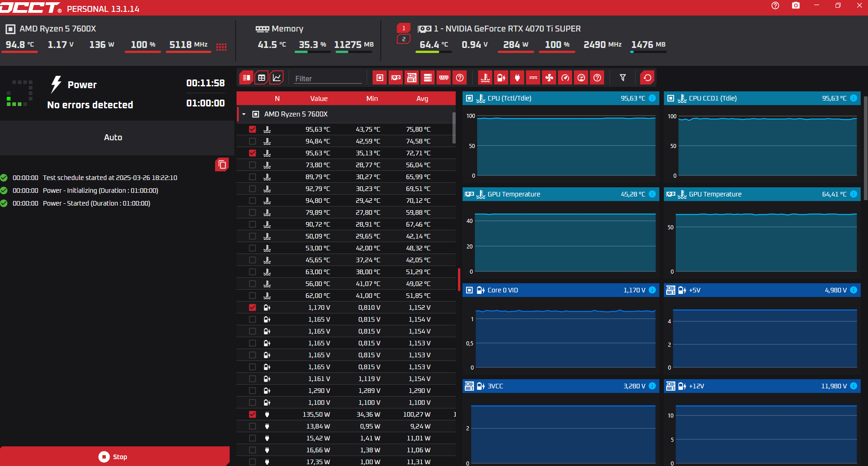Check the sensor row showing 89,79 °C
This screenshot has height=466, width=868.
tap(253, 177)
